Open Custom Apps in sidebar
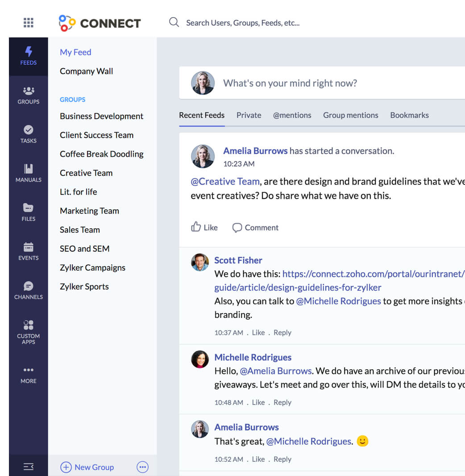Screen dimensions: 465x476 click(x=29, y=332)
